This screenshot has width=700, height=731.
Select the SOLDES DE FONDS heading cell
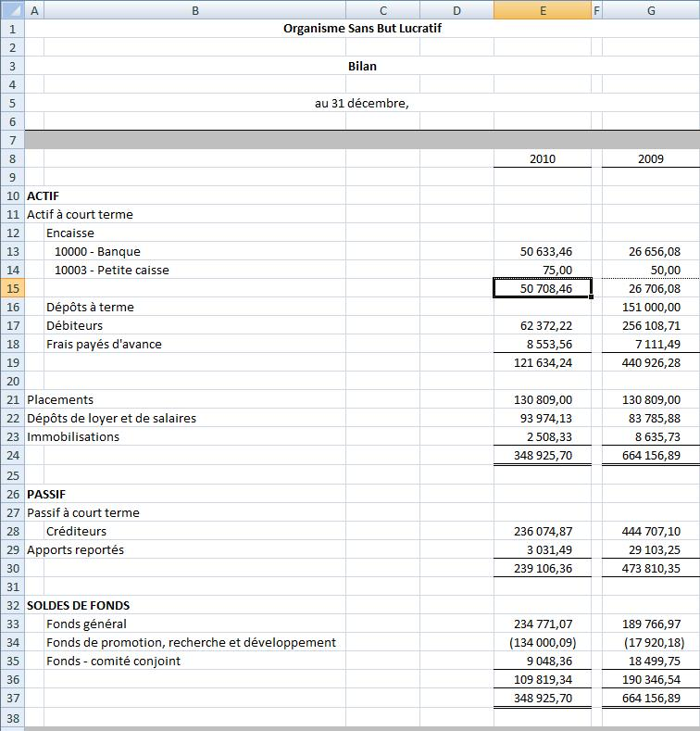coord(78,605)
